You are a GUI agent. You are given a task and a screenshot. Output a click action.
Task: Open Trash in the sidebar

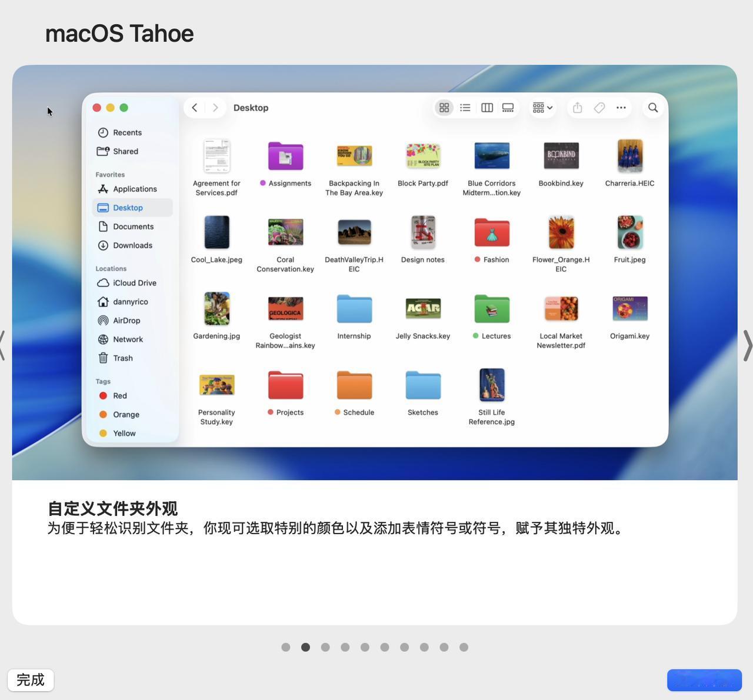click(x=132, y=358)
